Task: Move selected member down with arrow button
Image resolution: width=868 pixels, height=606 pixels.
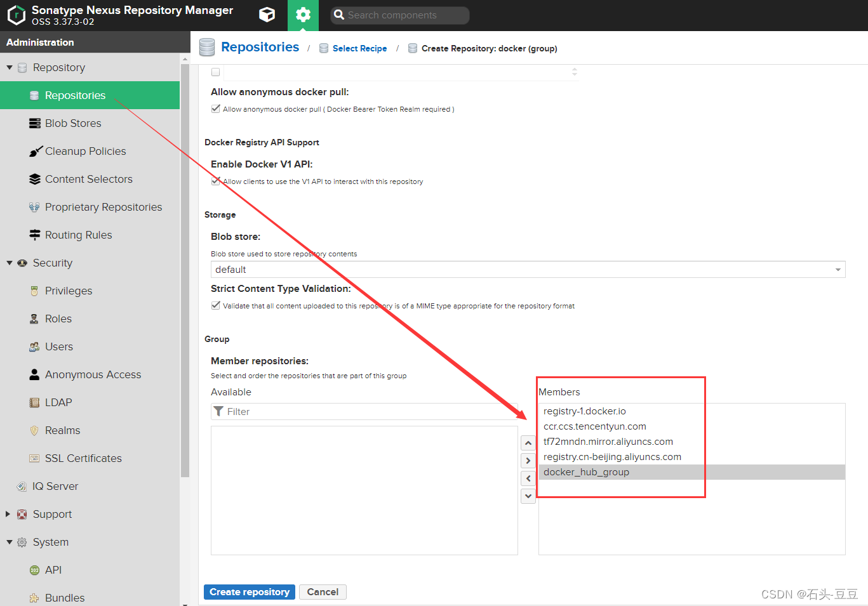Action: (x=528, y=496)
